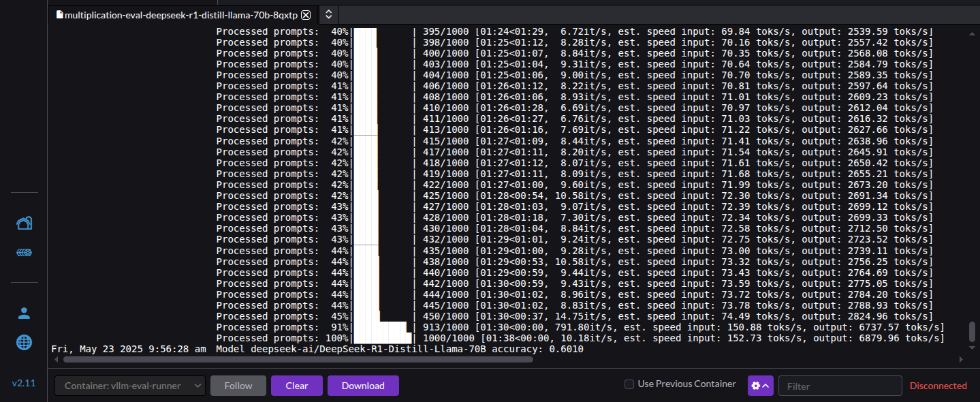The image size is (980, 402).
Task: Close the multiplication-eval-deepseek log tab
Action: click(306, 14)
